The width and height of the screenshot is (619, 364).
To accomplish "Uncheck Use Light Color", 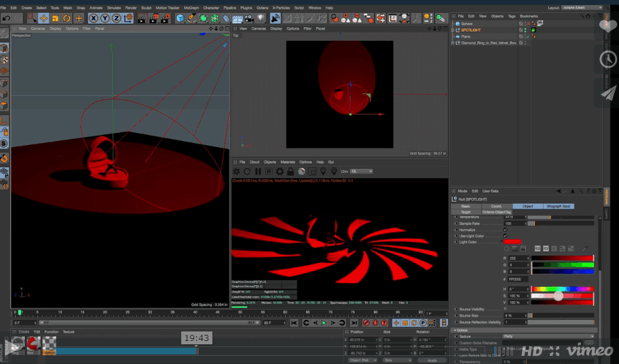I will tap(505, 236).
